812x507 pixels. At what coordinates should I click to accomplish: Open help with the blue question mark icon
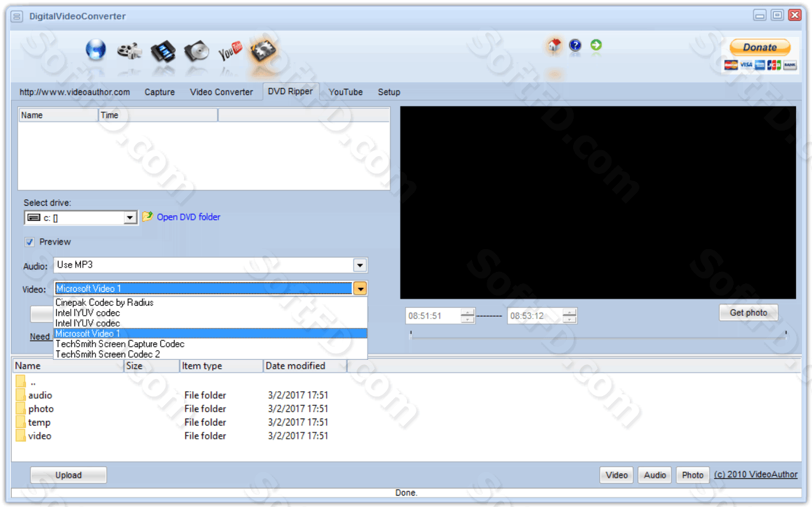pyautogui.click(x=575, y=45)
